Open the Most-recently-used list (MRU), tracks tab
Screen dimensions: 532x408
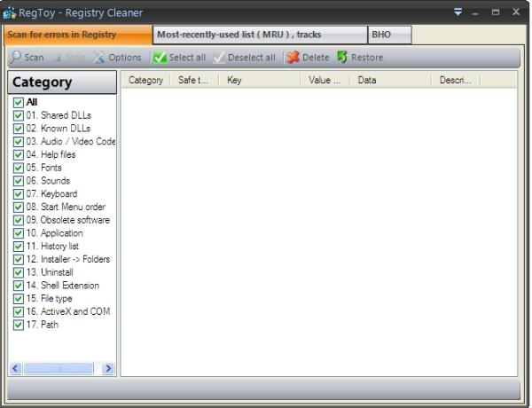click(x=260, y=35)
